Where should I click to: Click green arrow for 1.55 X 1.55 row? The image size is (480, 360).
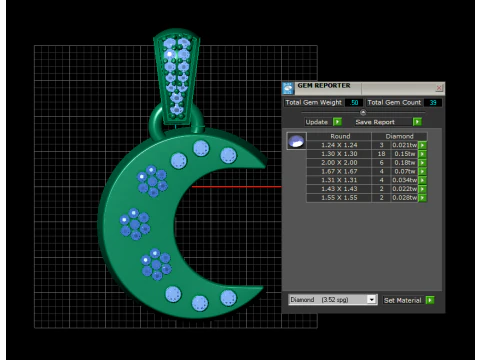coord(422,198)
